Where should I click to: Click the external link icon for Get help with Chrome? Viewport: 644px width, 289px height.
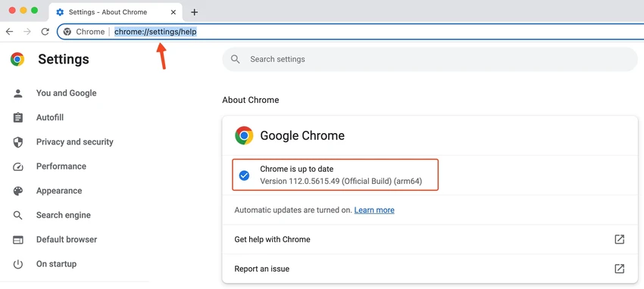pyautogui.click(x=619, y=239)
